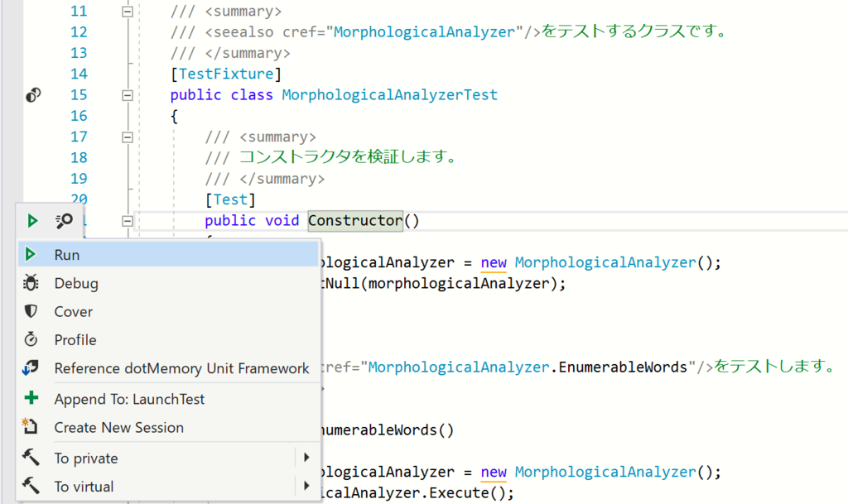This screenshot has height=504, width=848.
Task: Click the Test attribute on line 20
Action: pyautogui.click(x=230, y=199)
